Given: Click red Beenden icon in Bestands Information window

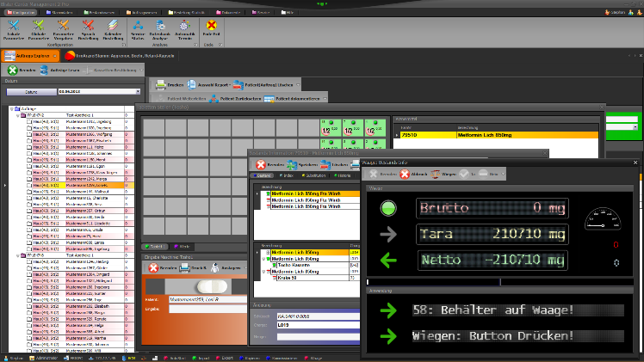Looking at the screenshot, I should [261, 165].
